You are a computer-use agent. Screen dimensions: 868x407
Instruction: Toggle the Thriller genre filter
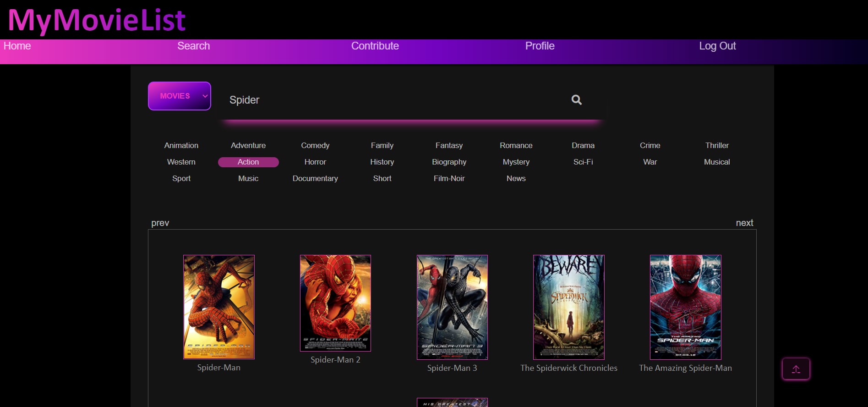(717, 145)
